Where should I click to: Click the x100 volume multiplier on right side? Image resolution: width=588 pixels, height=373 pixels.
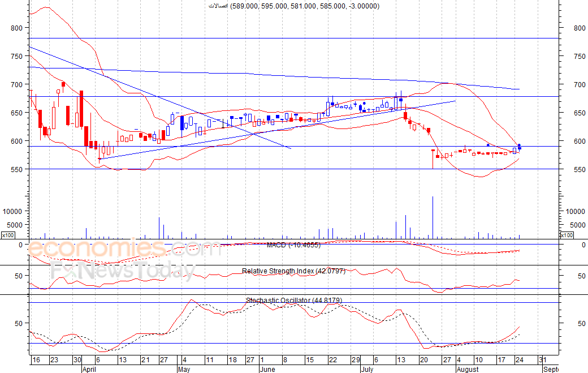point(567,235)
